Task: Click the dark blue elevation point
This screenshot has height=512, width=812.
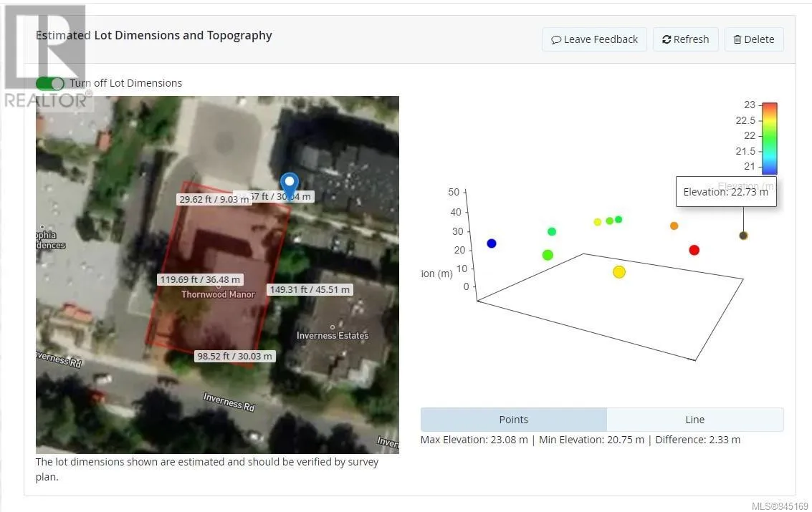Action: (492, 243)
